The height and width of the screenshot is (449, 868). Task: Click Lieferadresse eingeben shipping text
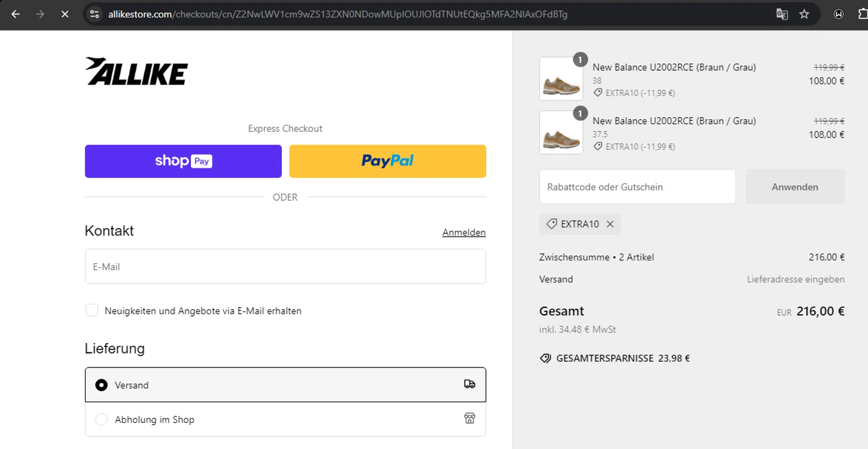tap(796, 279)
